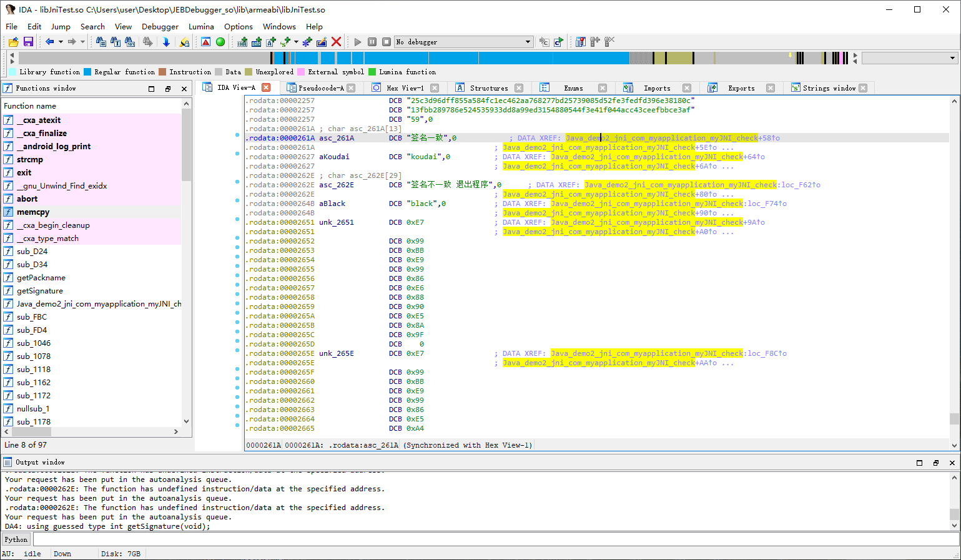This screenshot has width=961, height=560.
Task: Click the pencil edit toolbar icon
Action: 322,42
